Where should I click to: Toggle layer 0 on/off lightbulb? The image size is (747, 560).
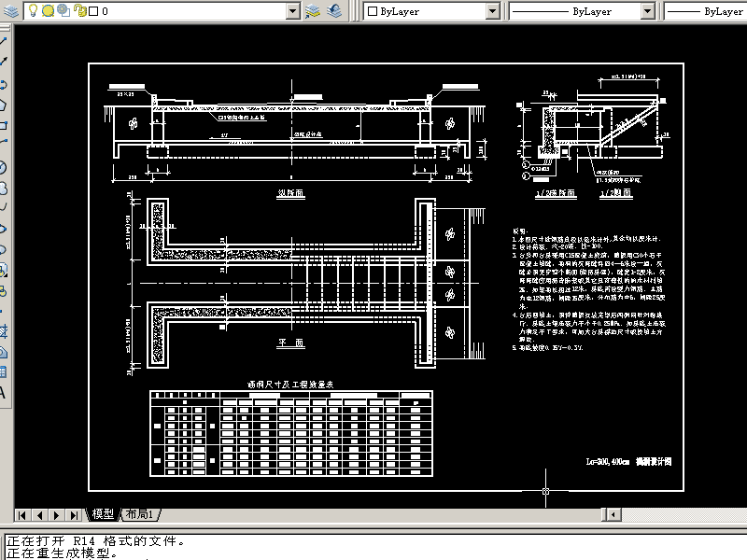pos(33,10)
